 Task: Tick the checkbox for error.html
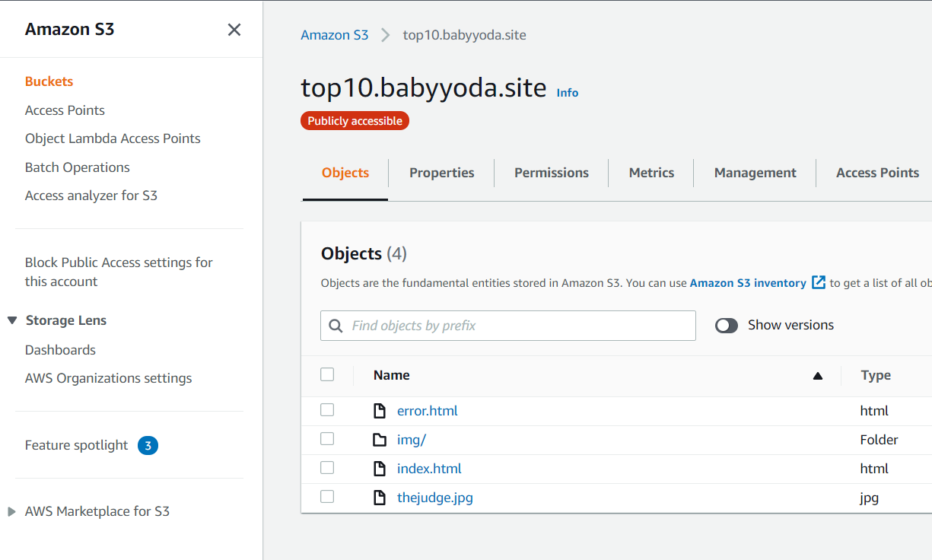pos(327,410)
